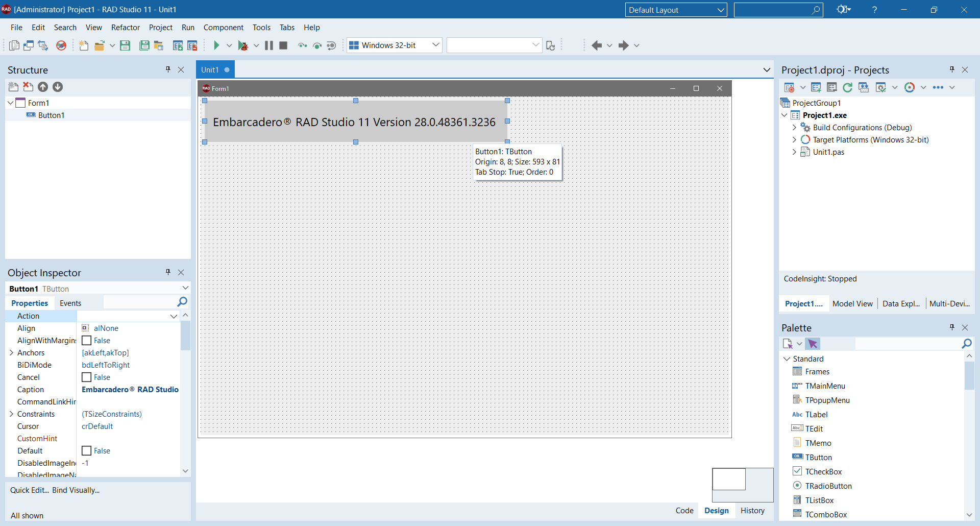
Task: Click the Quick Edit... link
Action: tap(30, 490)
